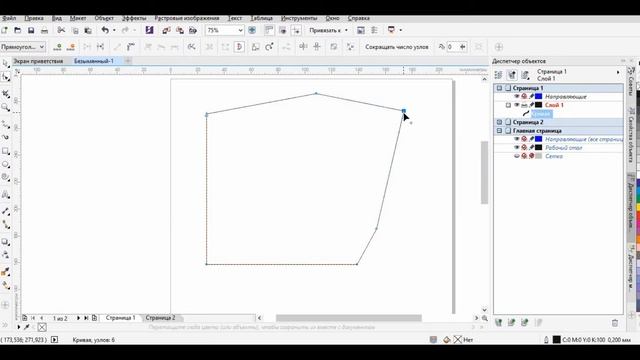Collapse the Слой 1 tree node

[508, 105]
